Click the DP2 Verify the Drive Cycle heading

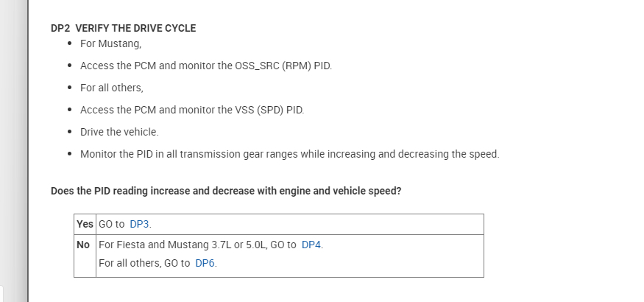click(123, 29)
